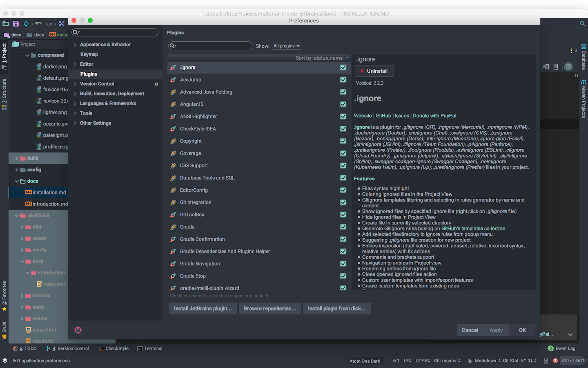Click the Cut scissors icon
This screenshot has width=588, height=368.
click(62, 24)
